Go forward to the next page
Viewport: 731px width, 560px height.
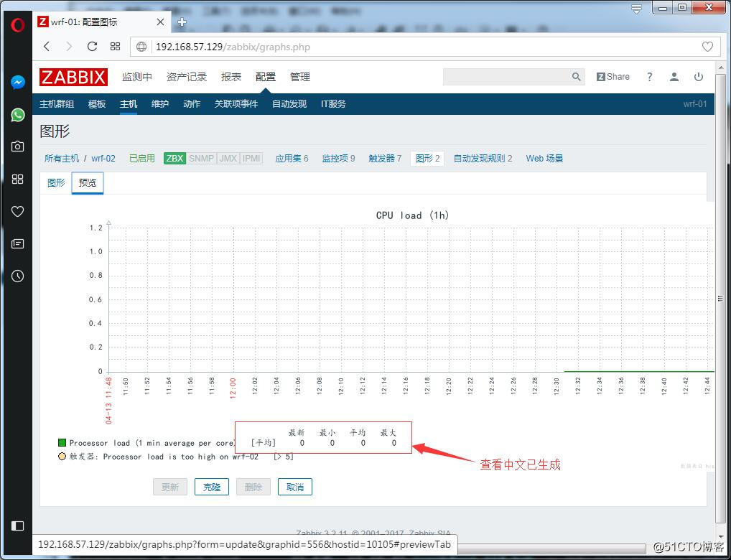click(69, 46)
